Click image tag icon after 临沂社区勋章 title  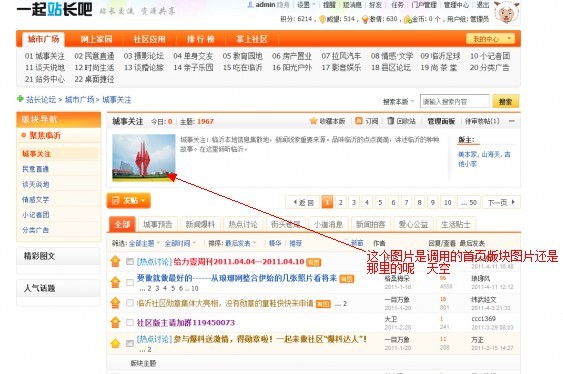coord(323,304)
